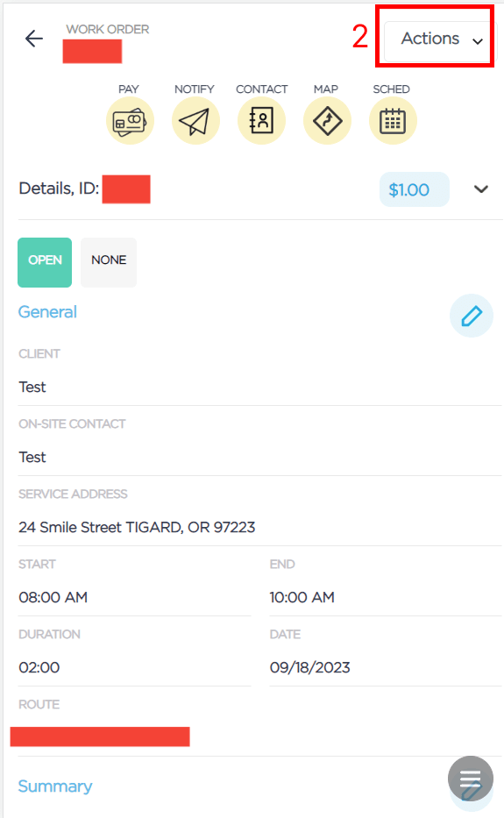Open the CONTACT address book icon
The width and height of the screenshot is (504, 818).
coord(261,121)
